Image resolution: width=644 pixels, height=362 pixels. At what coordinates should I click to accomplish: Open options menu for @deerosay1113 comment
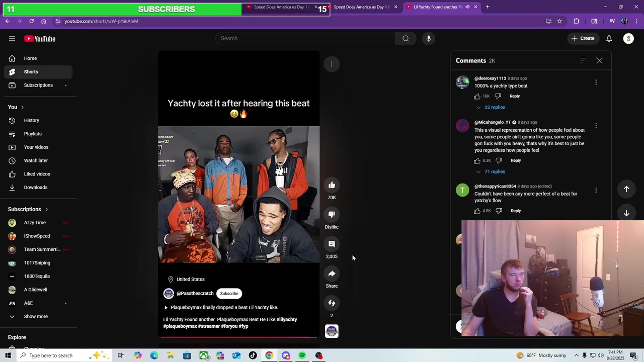tap(596, 82)
